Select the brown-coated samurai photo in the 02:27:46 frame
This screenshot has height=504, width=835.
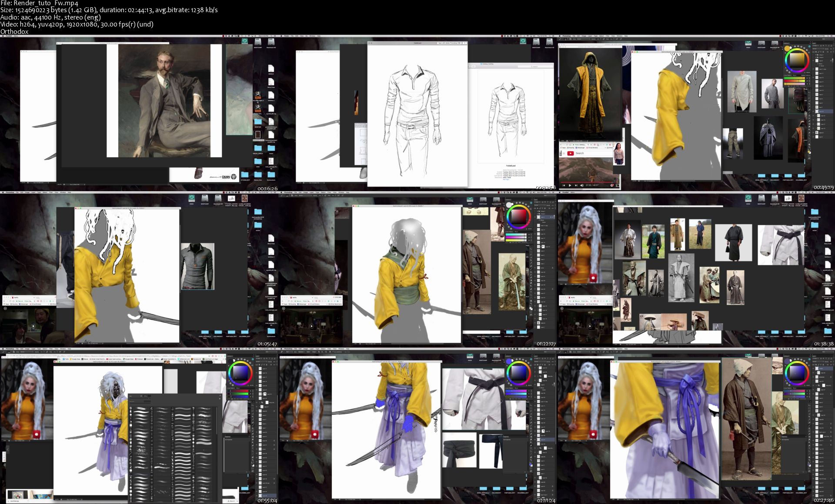pos(745,419)
